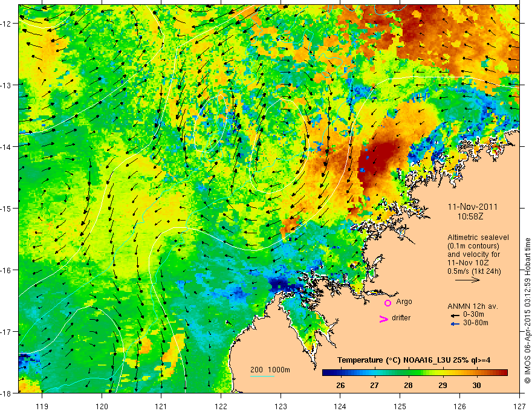This screenshot has width=532, height=411.
Task: Click the 126 longitude axis label
Action: 459,407
